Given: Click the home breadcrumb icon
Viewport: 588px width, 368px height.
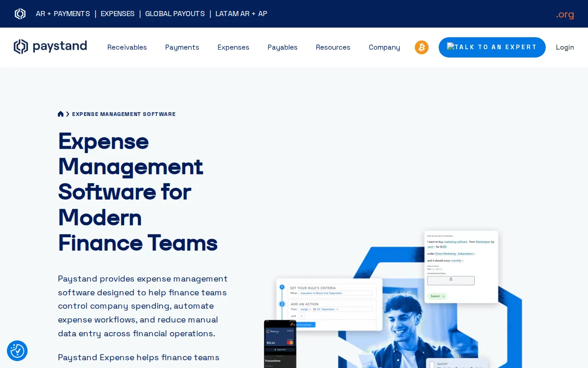Looking at the screenshot, I should click(61, 114).
